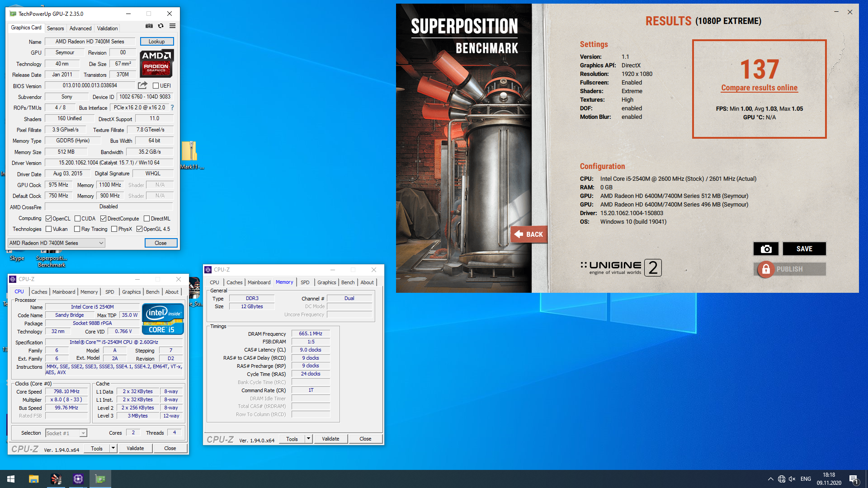The height and width of the screenshot is (488, 868).
Task: Click the GPU name field in GPU-Z
Action: tap(90, 42)
